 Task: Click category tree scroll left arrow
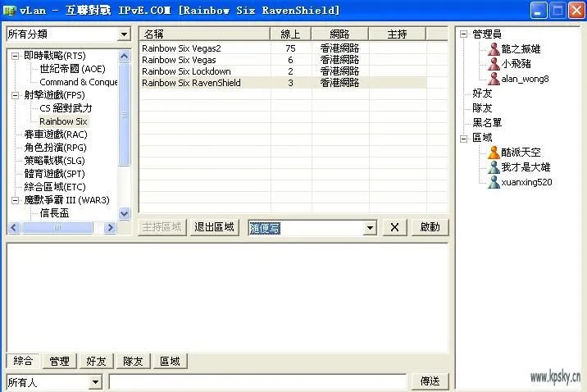pos(14,228)
